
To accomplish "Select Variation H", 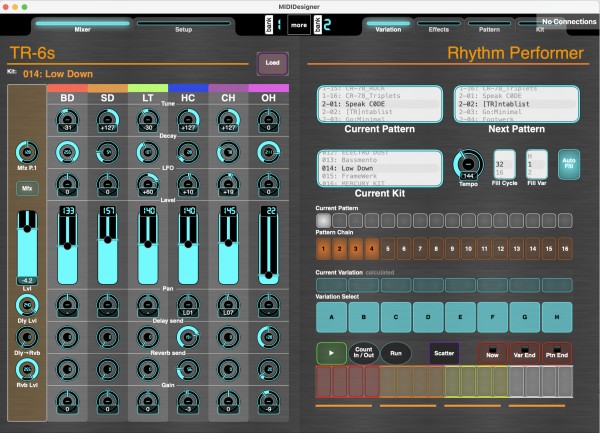I will click(x=557, y=317).
